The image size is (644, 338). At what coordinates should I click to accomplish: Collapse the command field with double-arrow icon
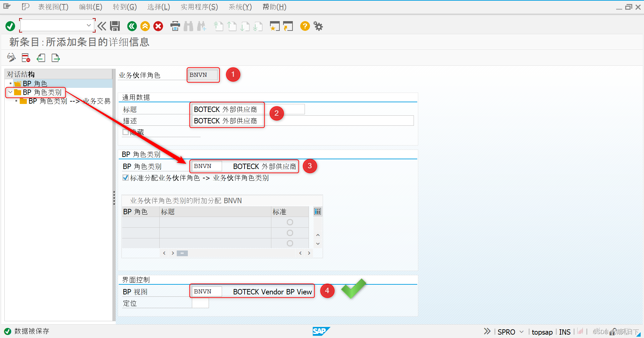pyautogui.click(x=102, y=26)
